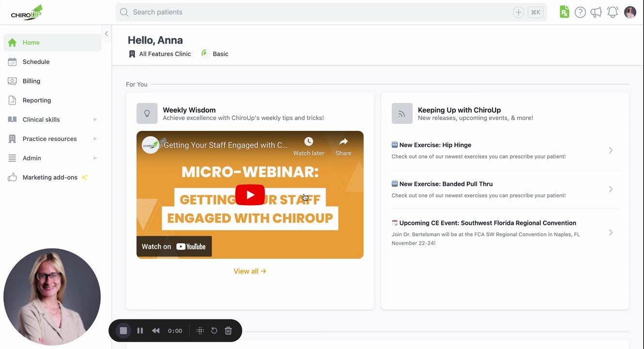Expand the Clinical skills submenu arrow
This screenshot has width=644, height=349.
pos(95,120)
